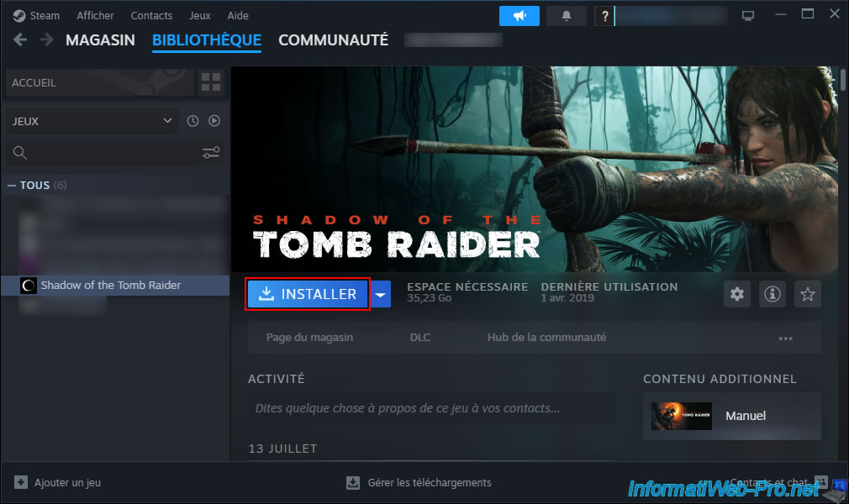Image resolution: width=849 pixels, height=504 pixels.
Task: Show game info icon
Action: (x=773, y=294)
